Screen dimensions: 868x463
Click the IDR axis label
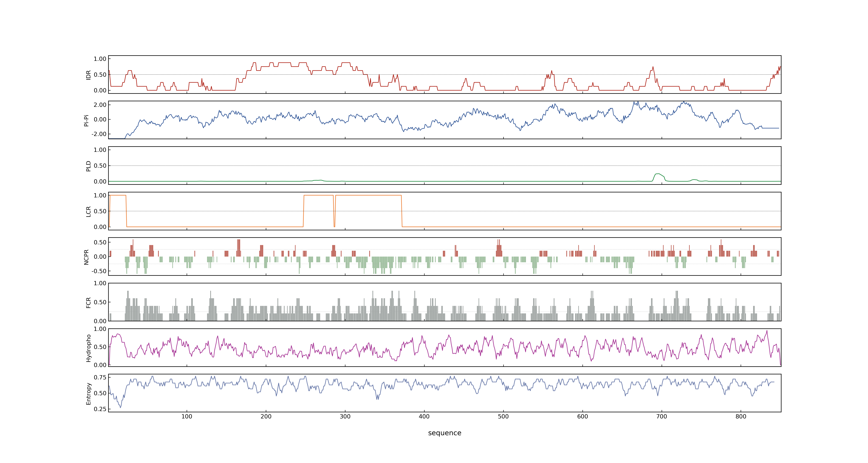tap(89, 75)
